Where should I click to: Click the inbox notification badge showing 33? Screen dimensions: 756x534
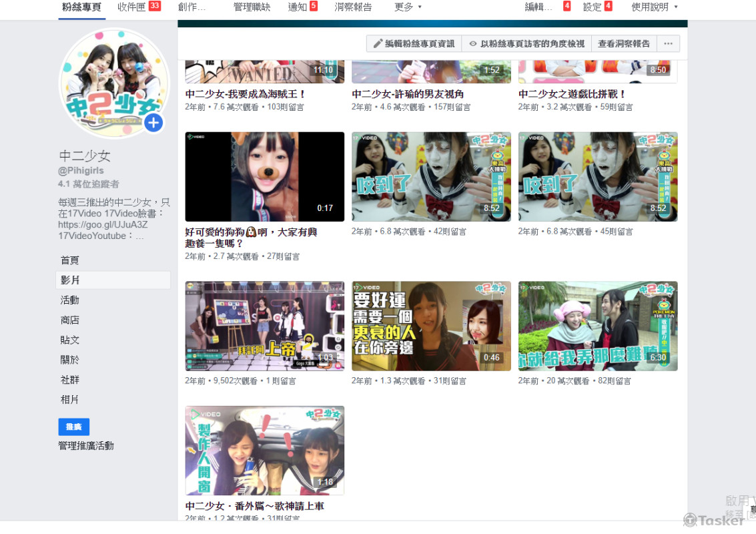tap(155, 6)
